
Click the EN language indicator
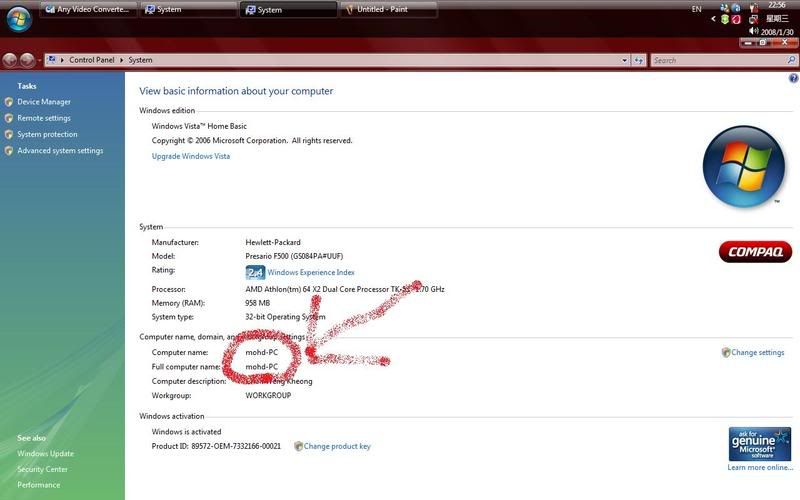(x=696, y=9)
